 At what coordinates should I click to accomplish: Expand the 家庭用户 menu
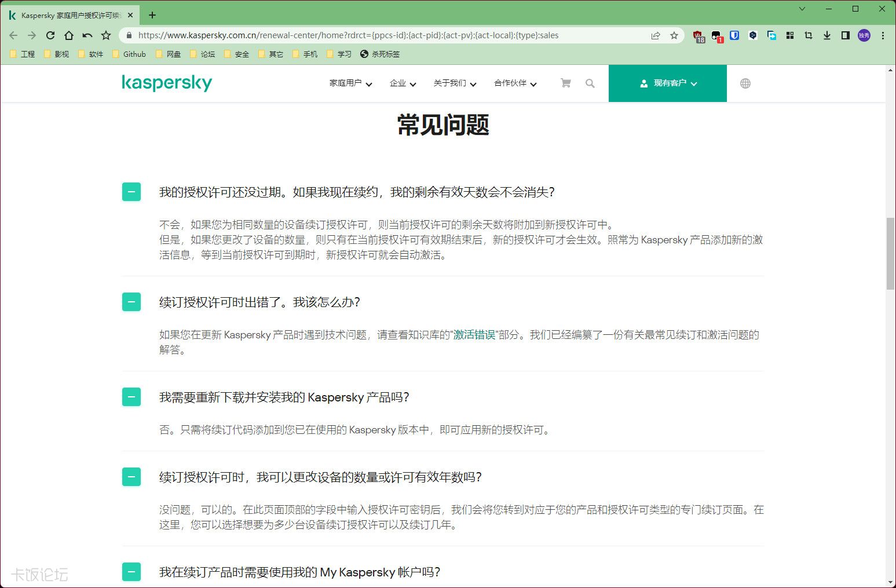click(x=350, y=83)
